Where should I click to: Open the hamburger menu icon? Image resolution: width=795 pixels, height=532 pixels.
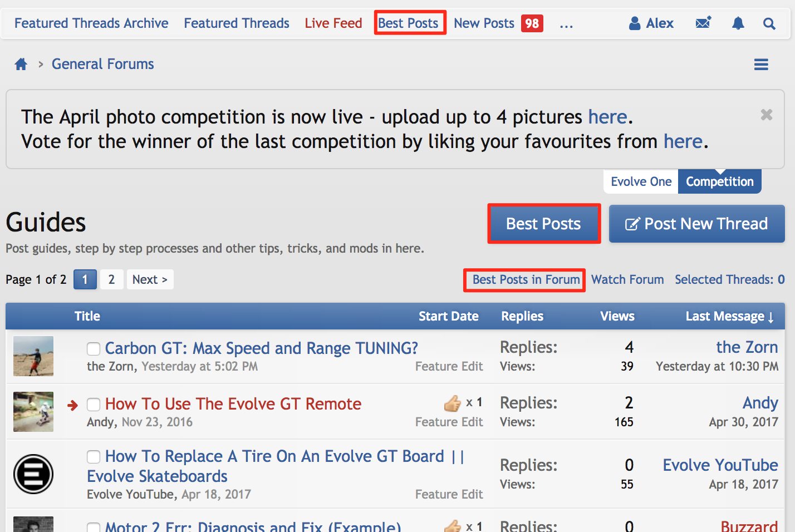pyautogui.click(x=761, y=65)
